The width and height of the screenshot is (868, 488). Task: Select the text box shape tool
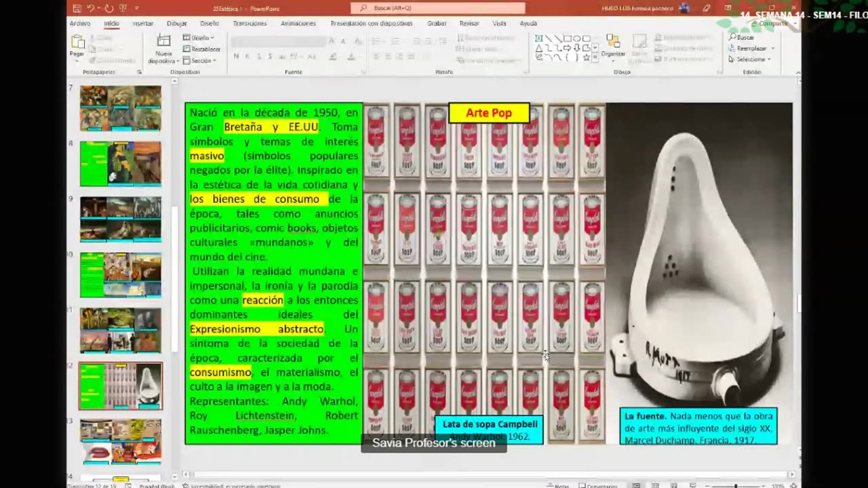click(539, 39)
